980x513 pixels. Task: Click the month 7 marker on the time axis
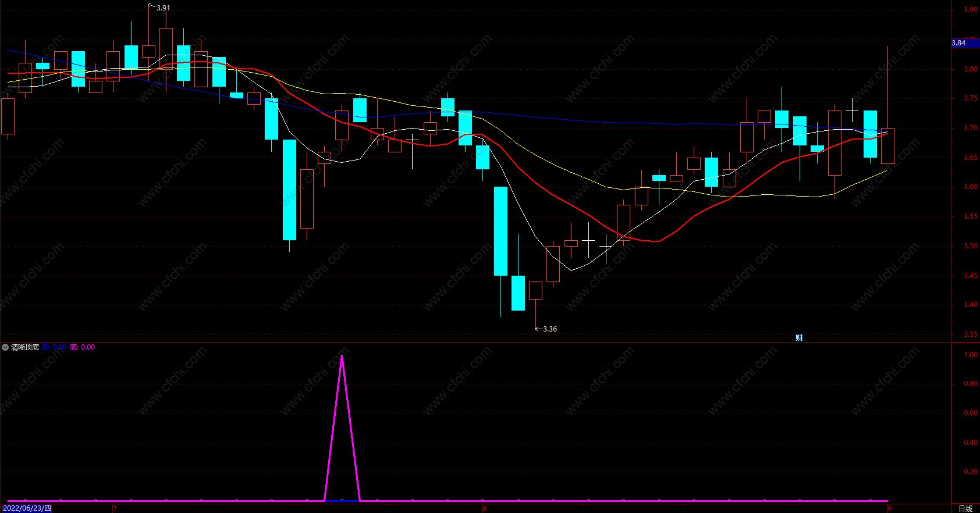click(x=115, y=509)
